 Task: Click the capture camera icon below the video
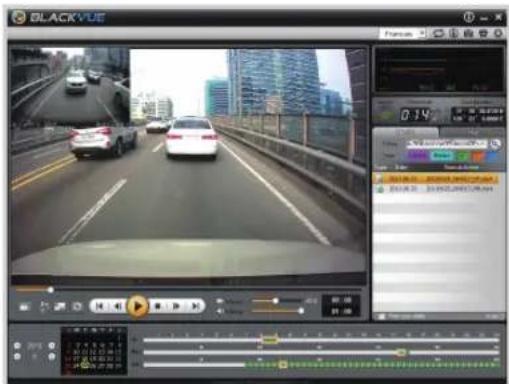(25, 307)
